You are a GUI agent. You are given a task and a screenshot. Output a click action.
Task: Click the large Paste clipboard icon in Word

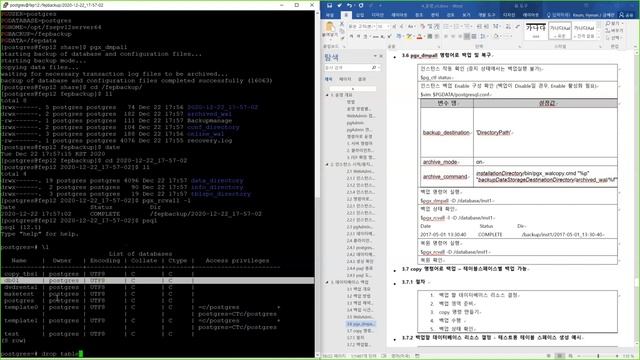(x=329, y=27)
